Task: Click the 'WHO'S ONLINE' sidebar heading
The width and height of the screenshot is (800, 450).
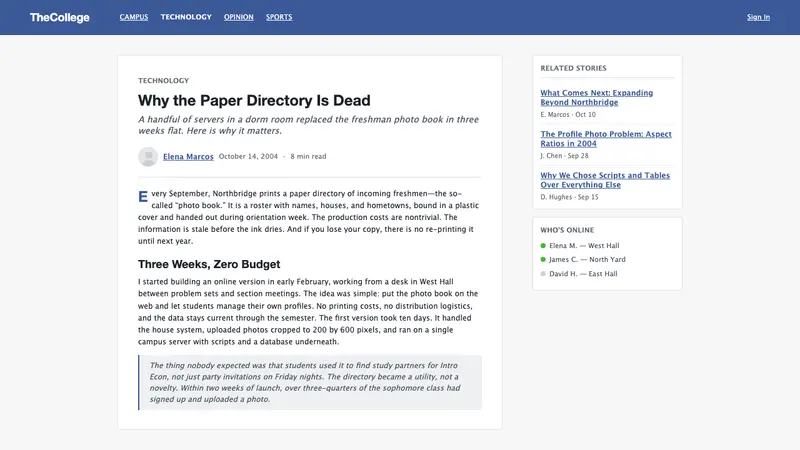Action: [x=567, y=230]
